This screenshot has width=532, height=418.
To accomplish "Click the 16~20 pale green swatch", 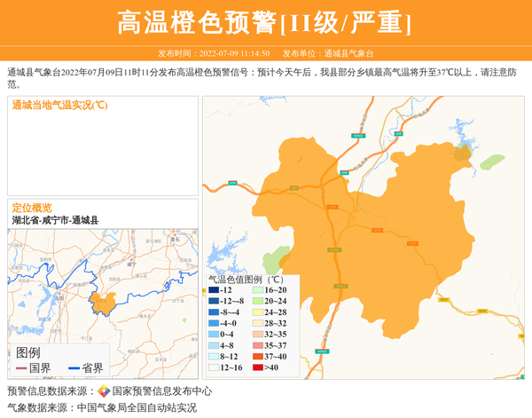I will point(258,290).
